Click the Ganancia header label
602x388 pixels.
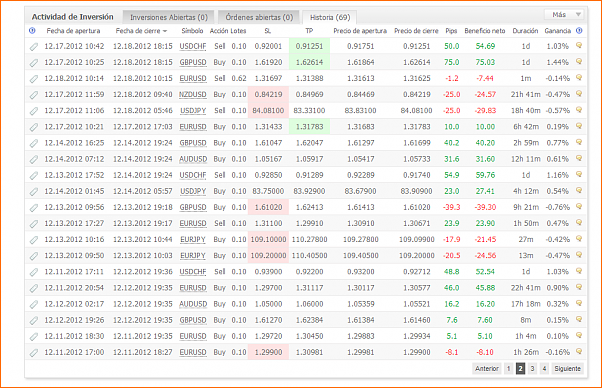click(x=557, y=31)
